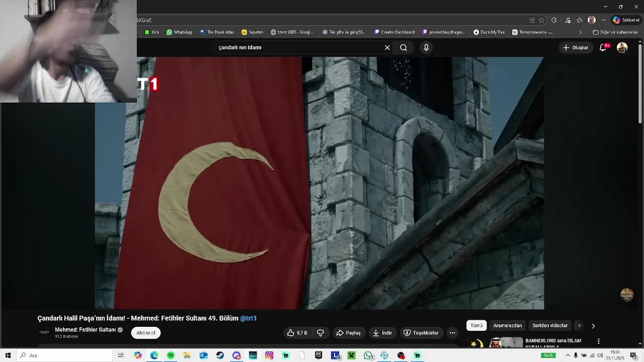The height and width of the screenshot is (362, 644).
Task: Open the YouTube account avatar menu
Action: 622,47
